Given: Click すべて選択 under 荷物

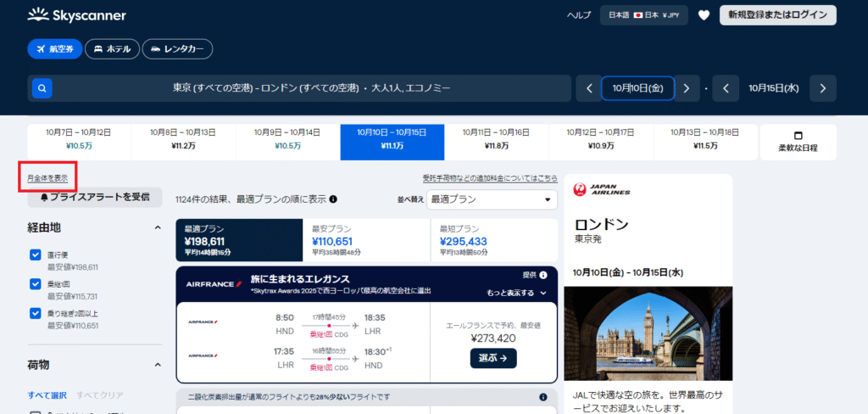Looking at the screenshot, I should pos(47,395).
